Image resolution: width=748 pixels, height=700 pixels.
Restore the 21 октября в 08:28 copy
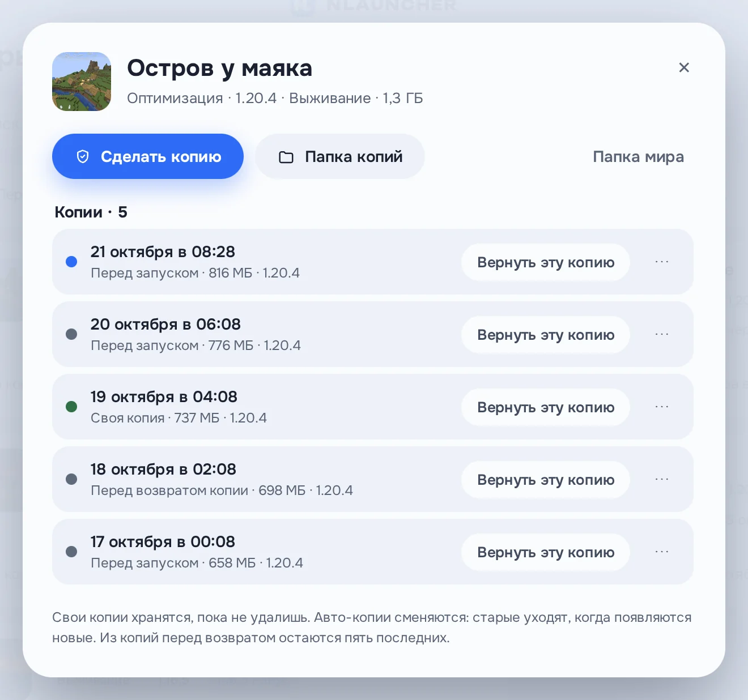tap(546, 262)
